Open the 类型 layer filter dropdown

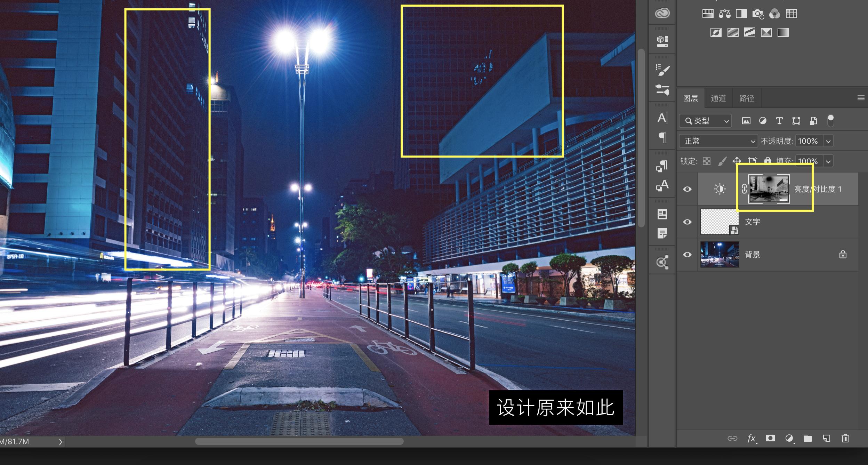pyautogui.click(x=705, y=121)
